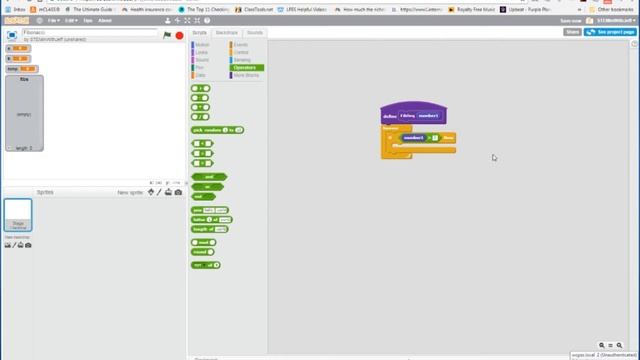Select the Sensing block category

[241, 60]
